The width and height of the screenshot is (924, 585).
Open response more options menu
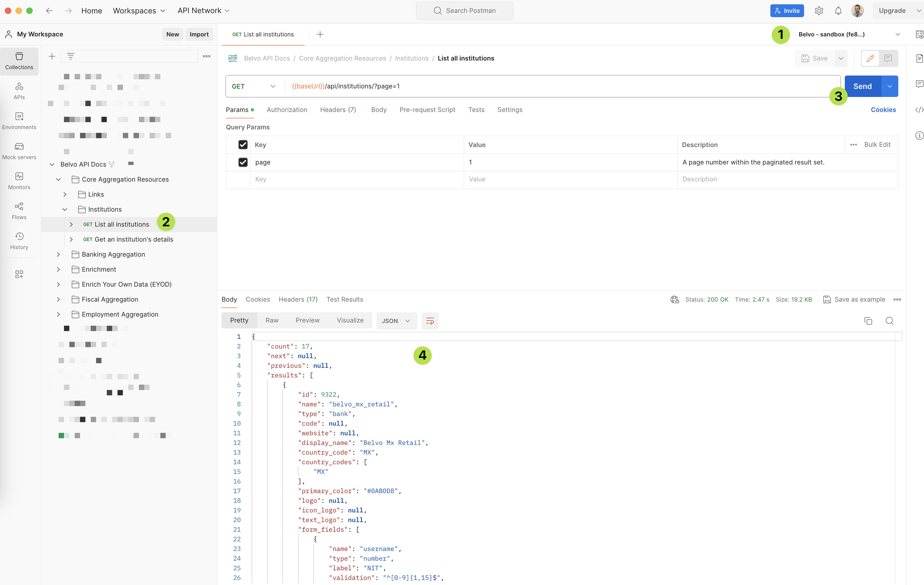pos(897,299)
